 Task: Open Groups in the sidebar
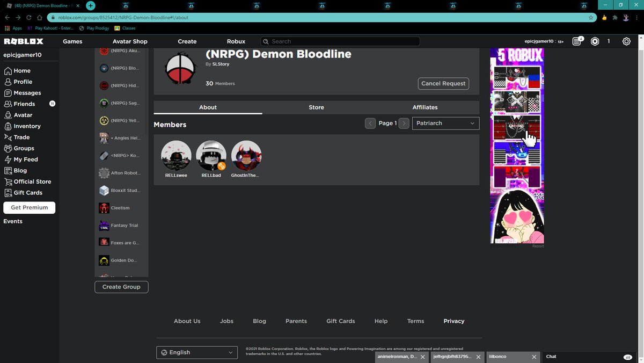click(19, 148)
